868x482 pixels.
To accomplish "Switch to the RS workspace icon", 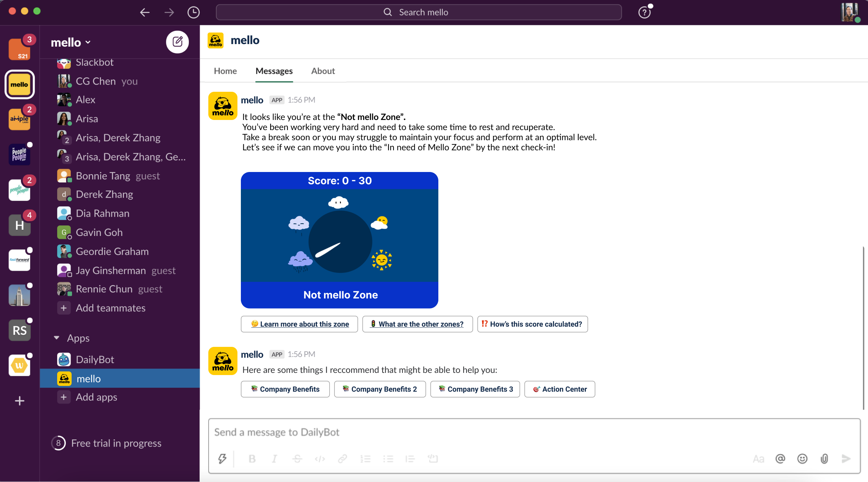I will pos(20,330).
